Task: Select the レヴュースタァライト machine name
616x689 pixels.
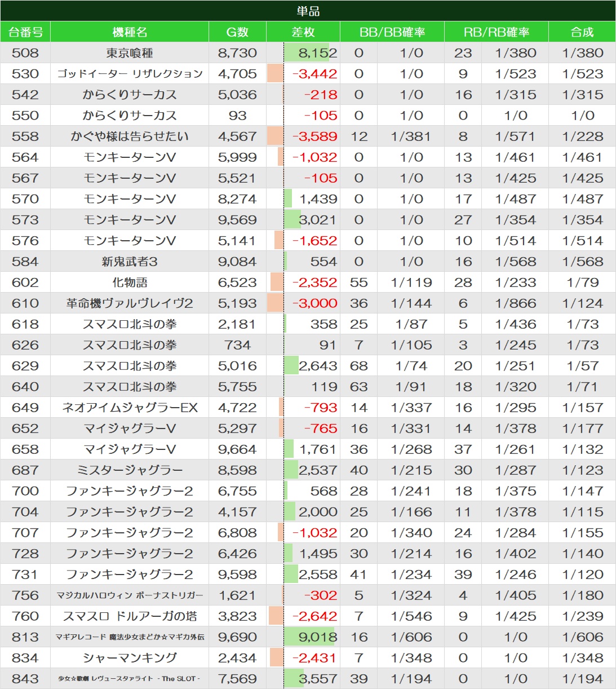Action: point(130,679)
